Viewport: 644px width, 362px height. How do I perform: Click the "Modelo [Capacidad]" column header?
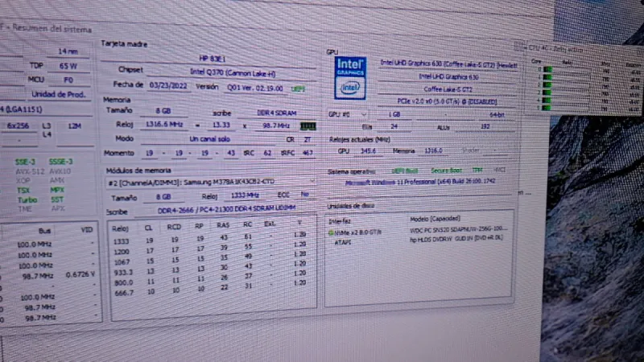pyautogui.click(x=435, y=219)
